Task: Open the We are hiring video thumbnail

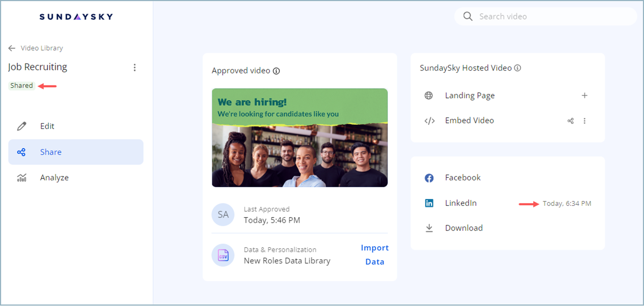Action: coord(300,138)
